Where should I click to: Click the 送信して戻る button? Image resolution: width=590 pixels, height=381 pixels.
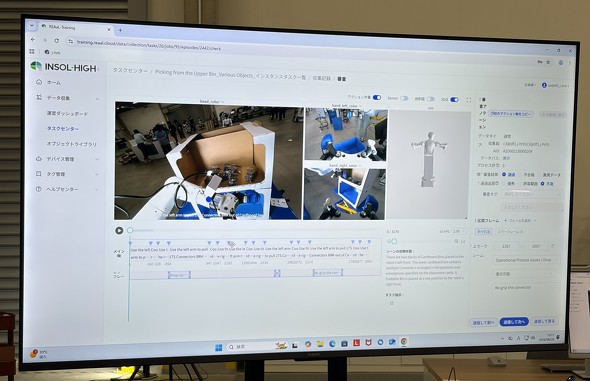pyautogui.click(x=544, y=321)
